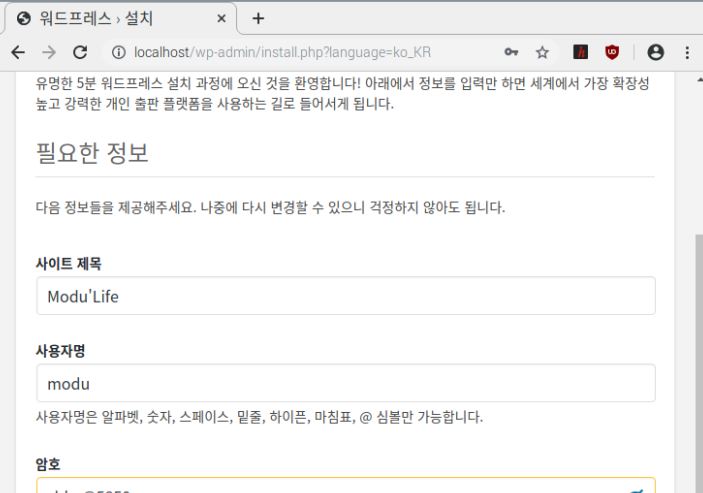Click the address bar URL text
Image resolution: width=703 pixels, height=493 pixels.
tap(282, 52)
